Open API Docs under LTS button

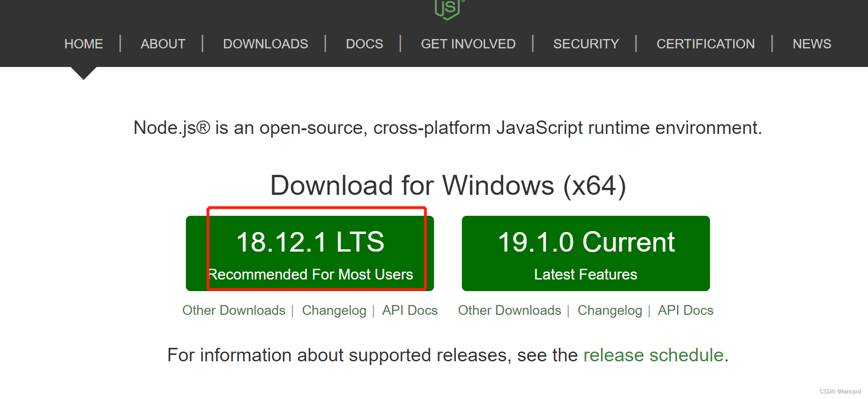pyautogui.click(x=410, y=310)
